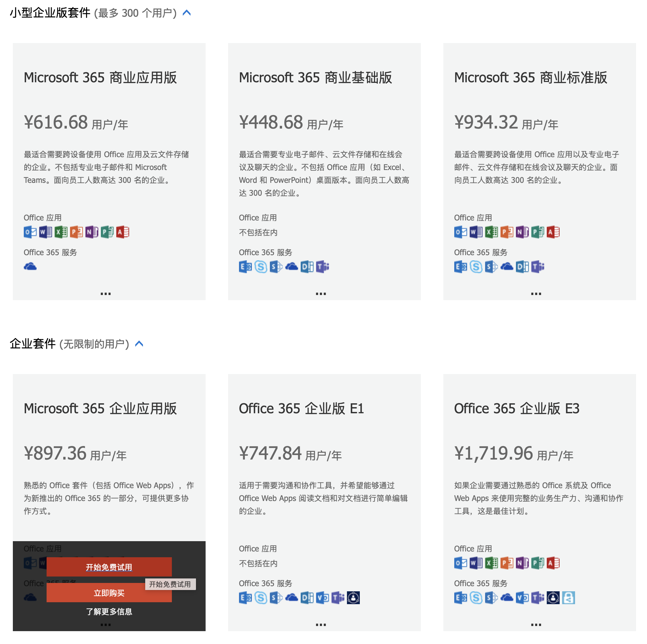The image size is (647, 644).
Task: Click the PowerPoint icon in 企业版 E3 card
Action: click(x=507, y=563)
